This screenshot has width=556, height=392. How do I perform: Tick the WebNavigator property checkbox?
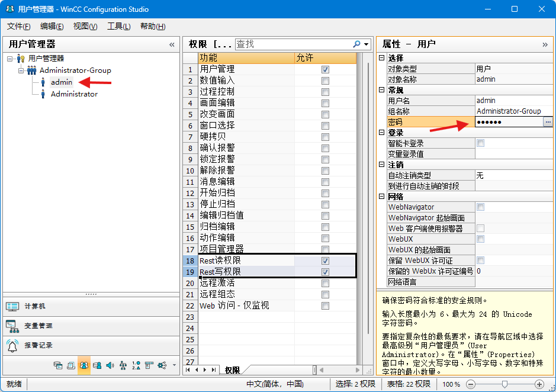(x=480, y=207)
